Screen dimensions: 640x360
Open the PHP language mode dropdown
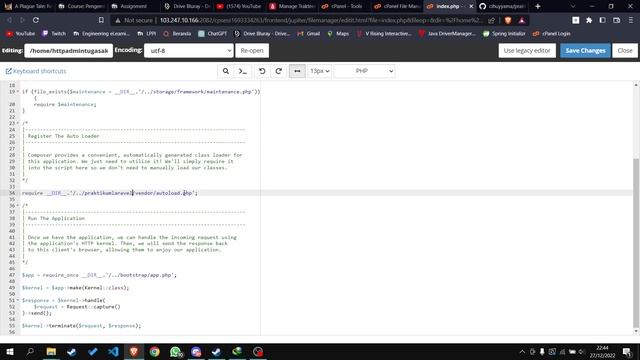(x=364, y=71)
